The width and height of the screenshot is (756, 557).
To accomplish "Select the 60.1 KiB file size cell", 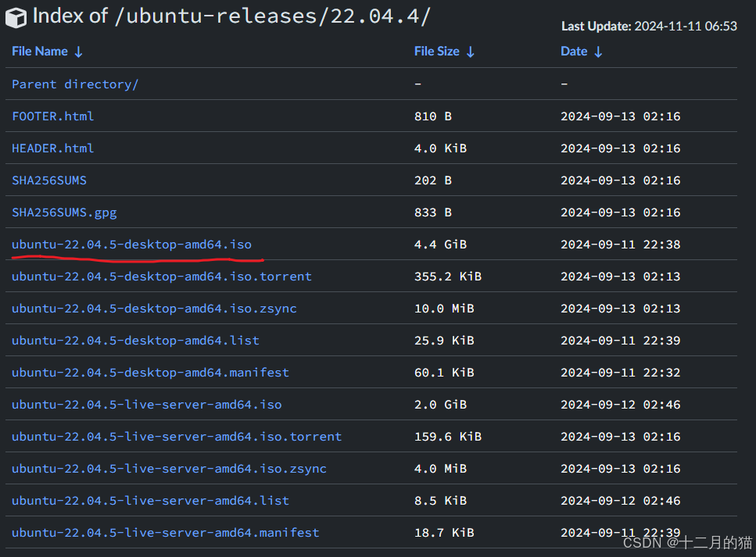I will coord(444,373).
